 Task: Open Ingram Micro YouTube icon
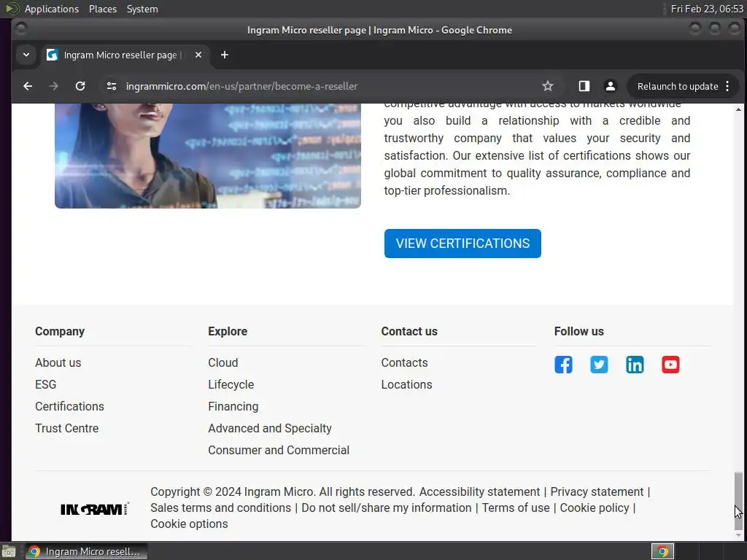670,365
